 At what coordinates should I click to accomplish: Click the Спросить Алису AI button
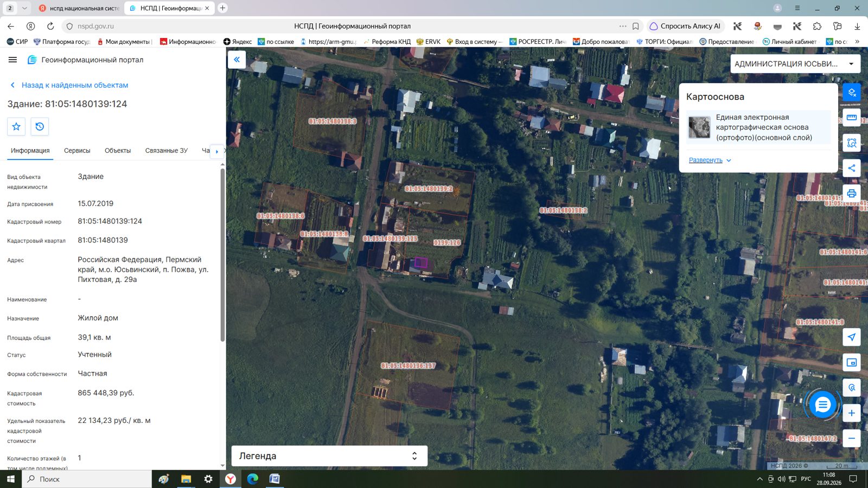pyautogui.click(x=685, y=26)
